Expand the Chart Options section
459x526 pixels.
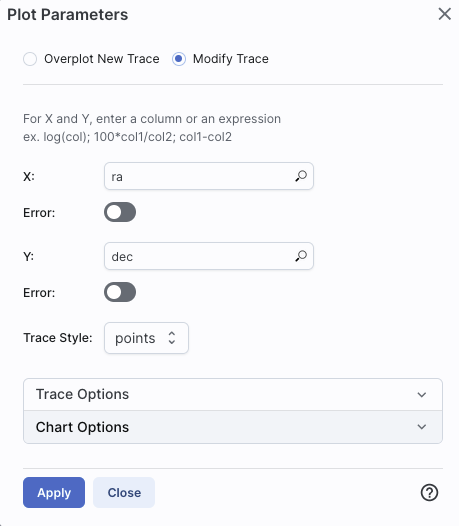point(233,427)
